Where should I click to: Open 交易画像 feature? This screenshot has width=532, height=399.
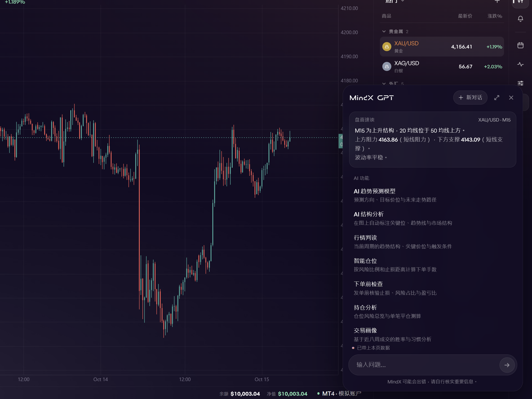pyautogui.click(x=392, y=335)
